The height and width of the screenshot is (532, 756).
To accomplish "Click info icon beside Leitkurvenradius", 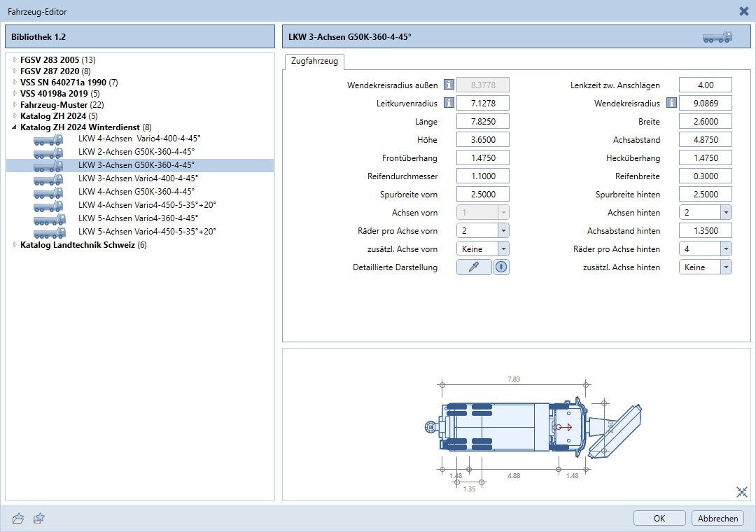I will click(449, 104).
